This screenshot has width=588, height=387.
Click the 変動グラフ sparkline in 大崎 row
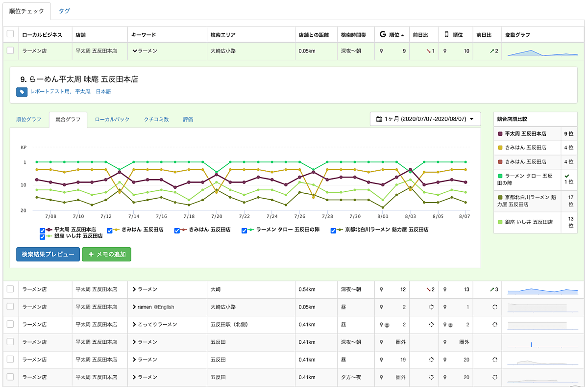tap(543, 290)
